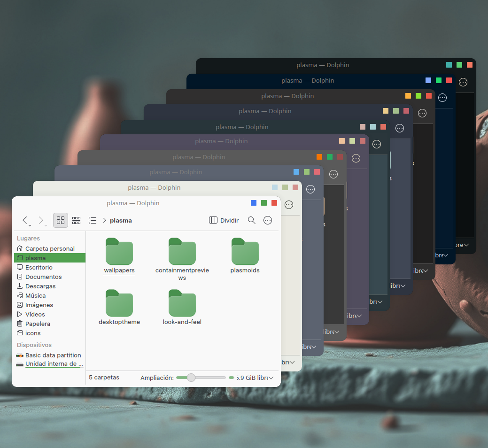Click the breadcrumb chevron before plasma
The height and width of the screenshot is (448, 488).
click(104, 220)
